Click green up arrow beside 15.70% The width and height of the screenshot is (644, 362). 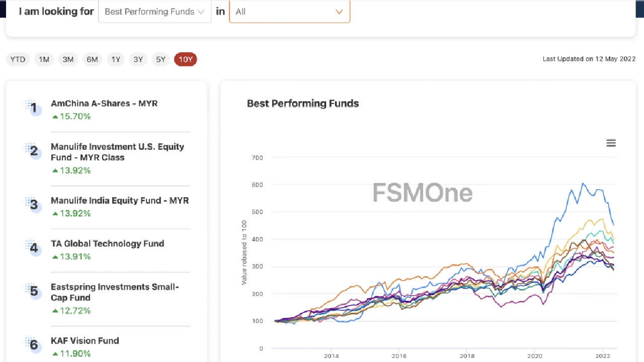click(55, 117)
